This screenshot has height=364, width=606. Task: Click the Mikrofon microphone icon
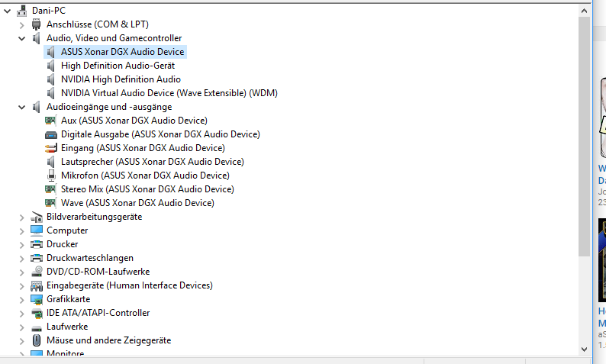tap(51, 176)
